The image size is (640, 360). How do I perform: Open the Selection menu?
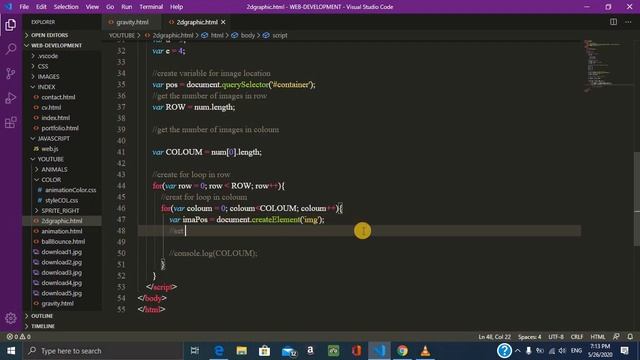coord(66,7)
